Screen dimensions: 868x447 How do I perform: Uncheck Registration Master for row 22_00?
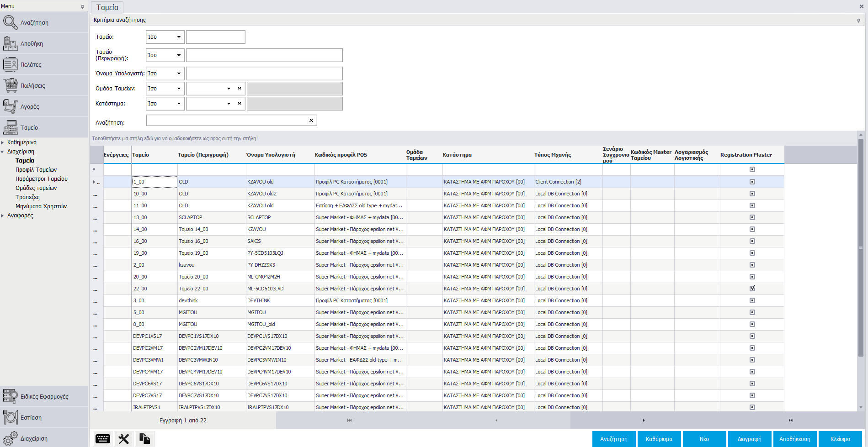[x=752, y=289]
